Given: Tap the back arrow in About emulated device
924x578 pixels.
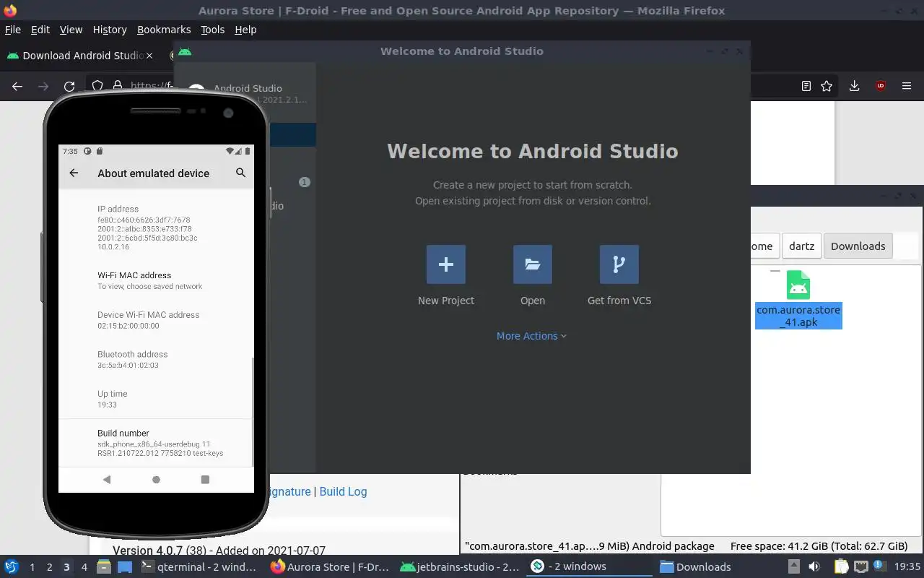Looking at the screenshot, I should point(74,173).
